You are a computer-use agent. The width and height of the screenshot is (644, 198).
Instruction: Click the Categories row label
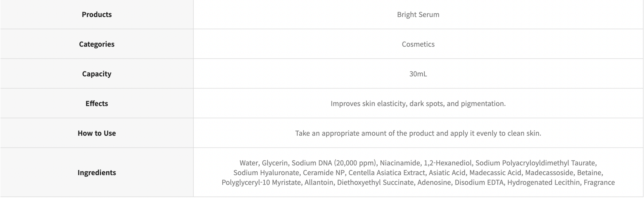point(97,44)
